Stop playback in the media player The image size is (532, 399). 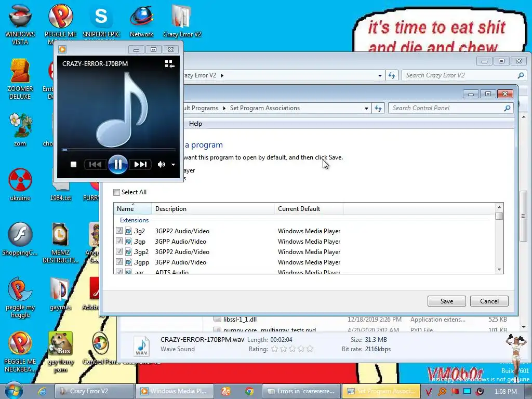pos(73,165)
